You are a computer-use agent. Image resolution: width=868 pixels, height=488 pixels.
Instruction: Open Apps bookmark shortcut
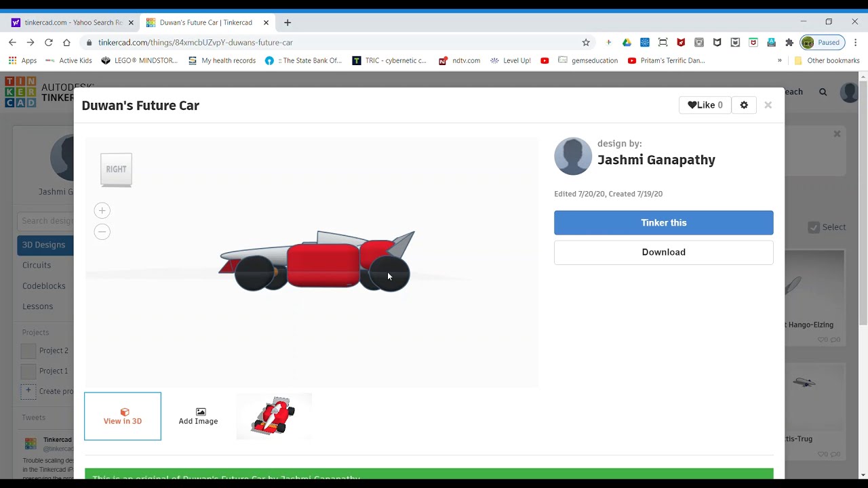tap(22, 60)
